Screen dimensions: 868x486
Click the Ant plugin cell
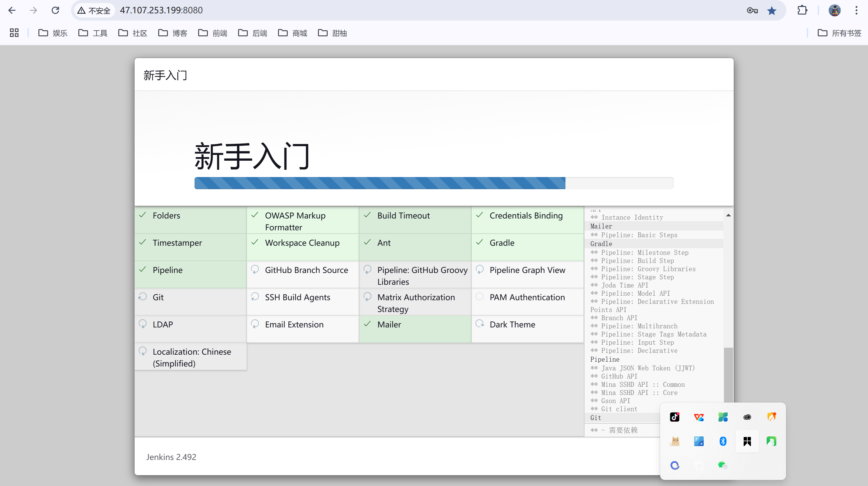(x=415, y=247)
